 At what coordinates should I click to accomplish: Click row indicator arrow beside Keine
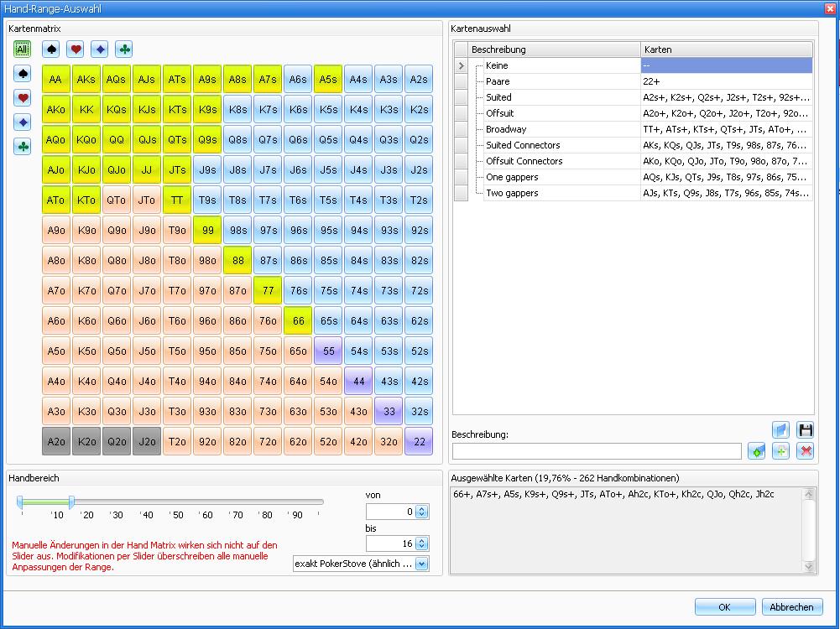click(x=462, y=65)
